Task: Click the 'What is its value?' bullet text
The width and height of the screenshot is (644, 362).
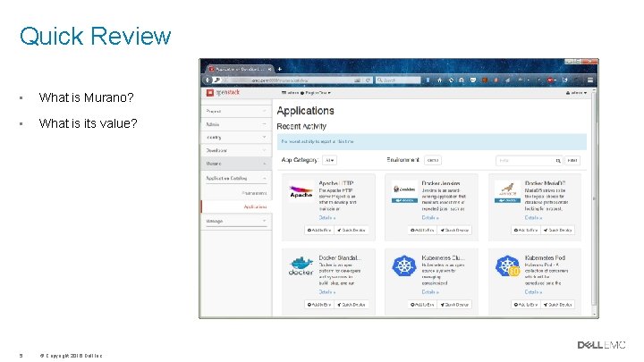Action: click(x=88, y=123)
